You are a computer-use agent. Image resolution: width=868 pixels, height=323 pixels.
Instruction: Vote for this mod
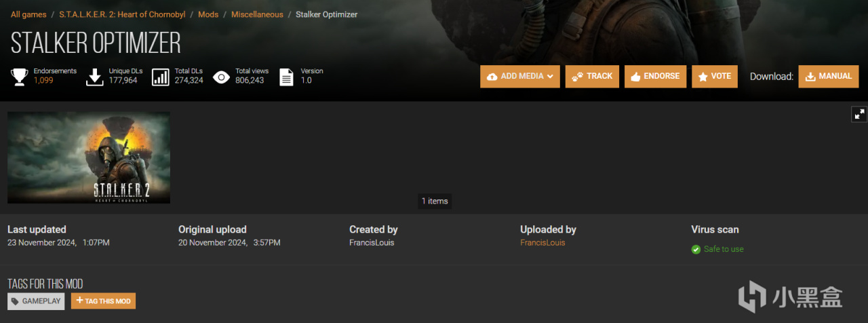coord(715,77)
